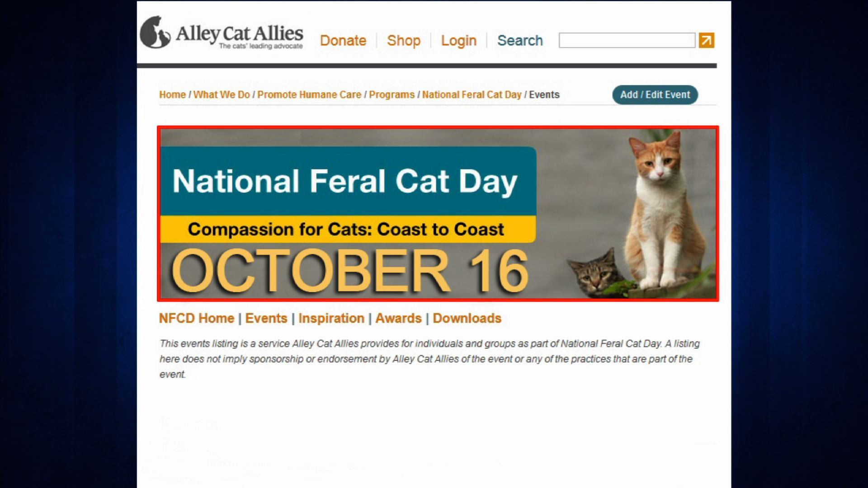Go to the Shop page
Viewport: 868px width, 488px height.
(x=403, y=41)
